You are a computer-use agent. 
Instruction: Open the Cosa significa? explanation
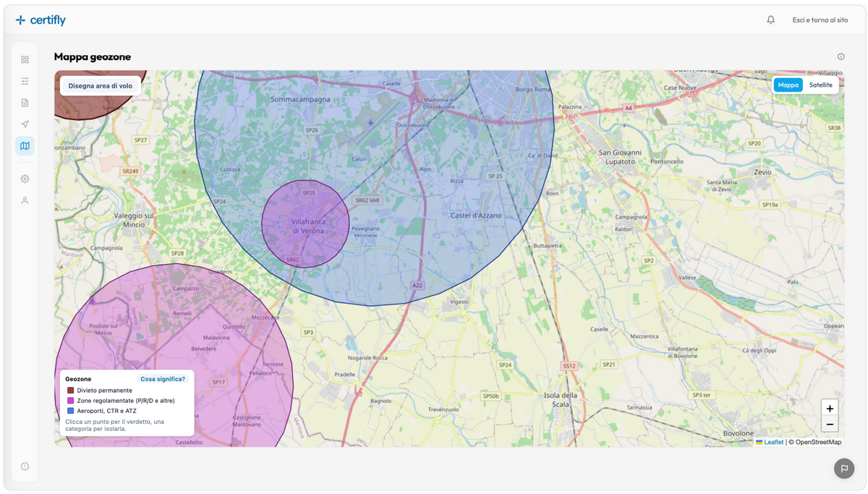click(x=163, y=379)
